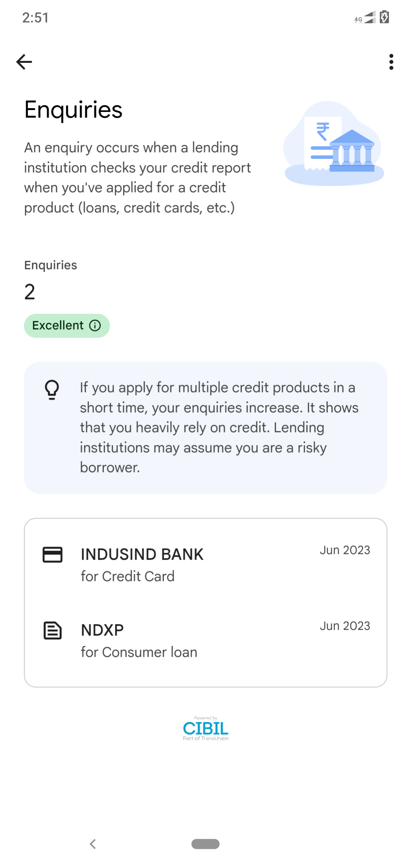The height and width of the screenshot is (868, 411).
Task: Tap the lightbulb tip icon
Action: tap(52, 389)
